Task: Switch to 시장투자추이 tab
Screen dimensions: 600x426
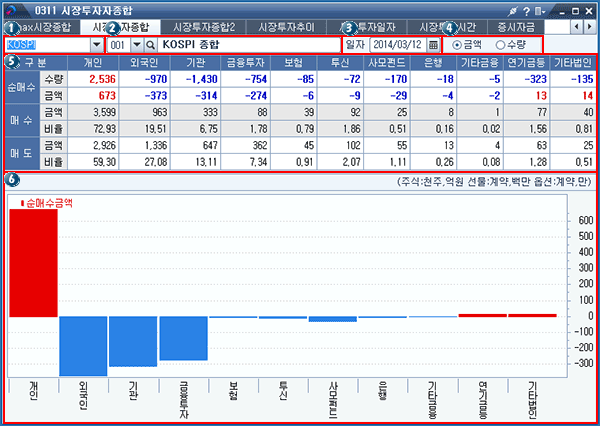Action: pyautogui.click(x=286, y=27)
